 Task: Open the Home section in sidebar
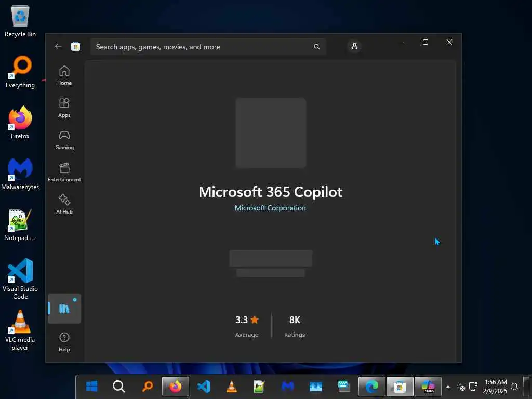tap(64, 76)
